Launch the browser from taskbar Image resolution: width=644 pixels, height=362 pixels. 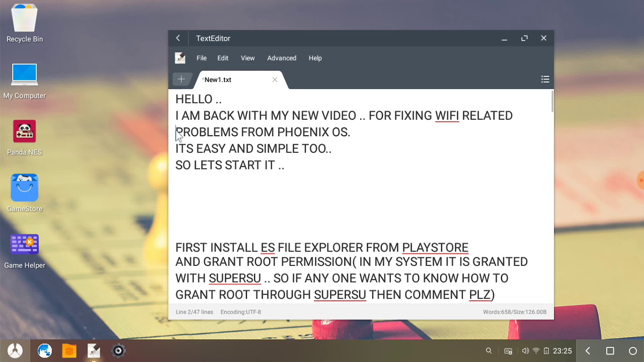pyautogui.click(x=45, y=351)
